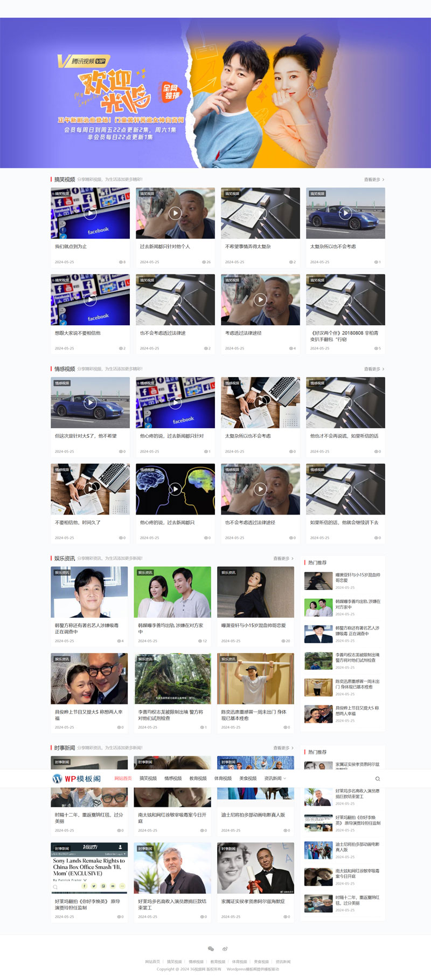Play the video 也不会考虑透过法律途径
This screenshot has height=980, width=431.
[x=260, y=489]
